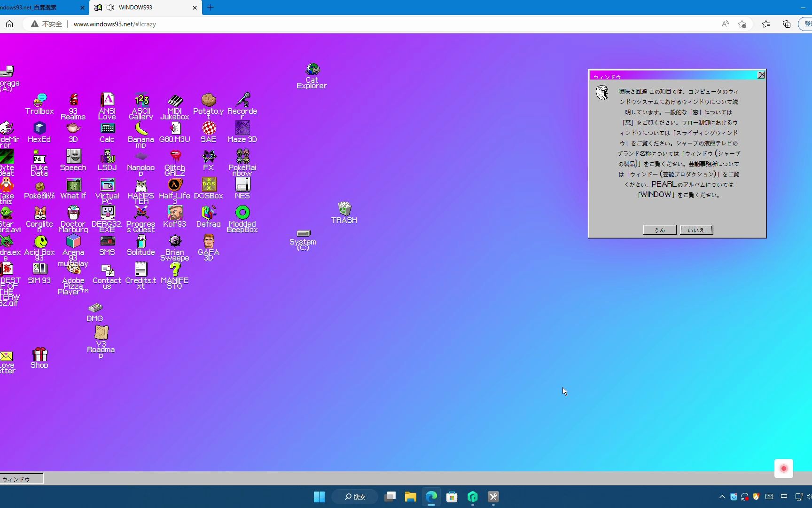The width and height of the screenshot is (812, 508).
Task: Click the いいえ button in the dialog
Action: tap(696, 230)
